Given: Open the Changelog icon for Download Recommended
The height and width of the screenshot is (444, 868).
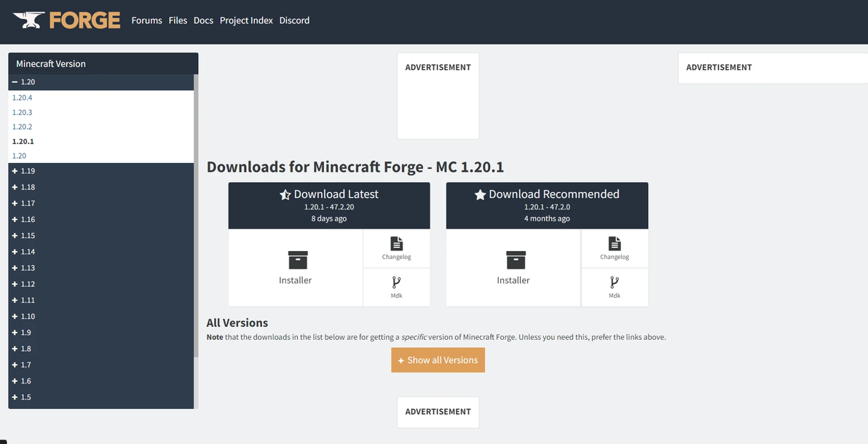Looking at the screenshot, I should click(x=615, y=244).
